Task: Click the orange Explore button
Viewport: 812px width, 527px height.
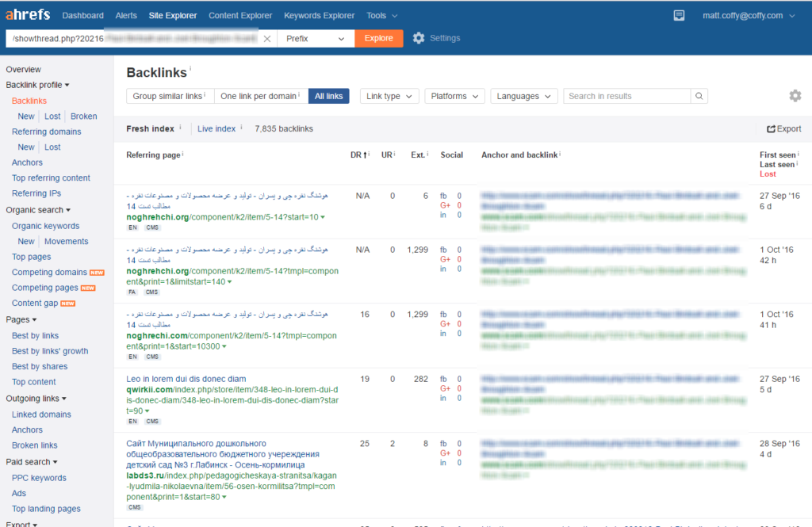Action: 378,38
